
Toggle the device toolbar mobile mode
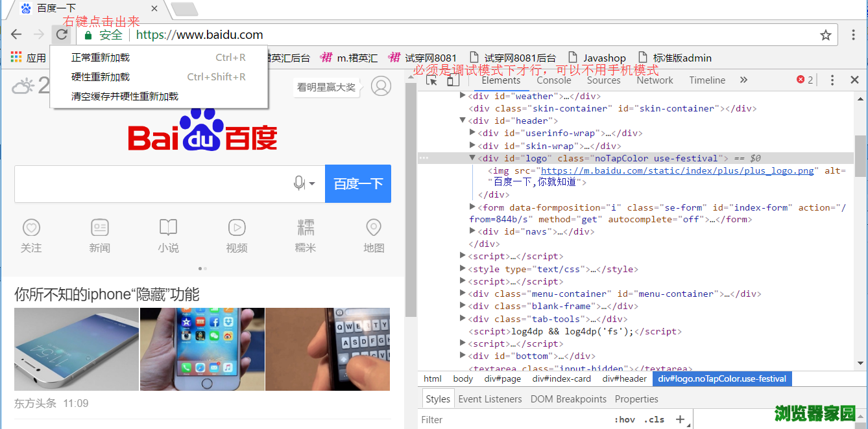tap(453, 79)
